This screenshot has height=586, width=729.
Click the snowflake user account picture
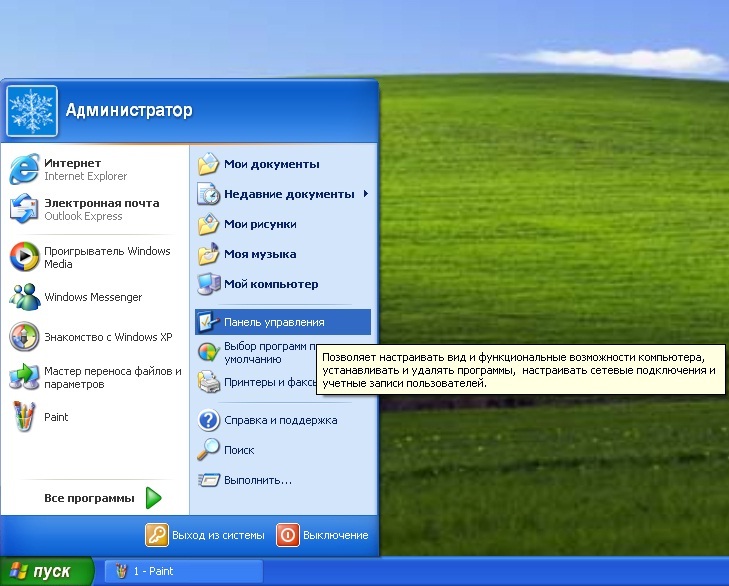coord(32,111)
